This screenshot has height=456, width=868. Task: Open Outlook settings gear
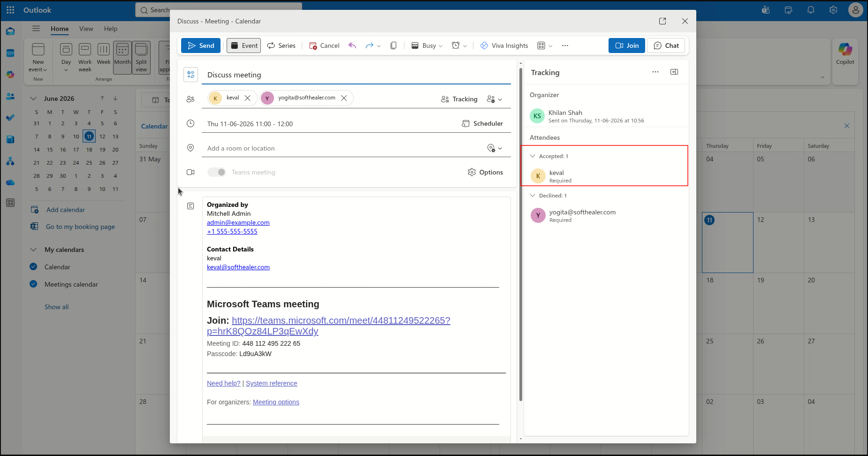833,10
